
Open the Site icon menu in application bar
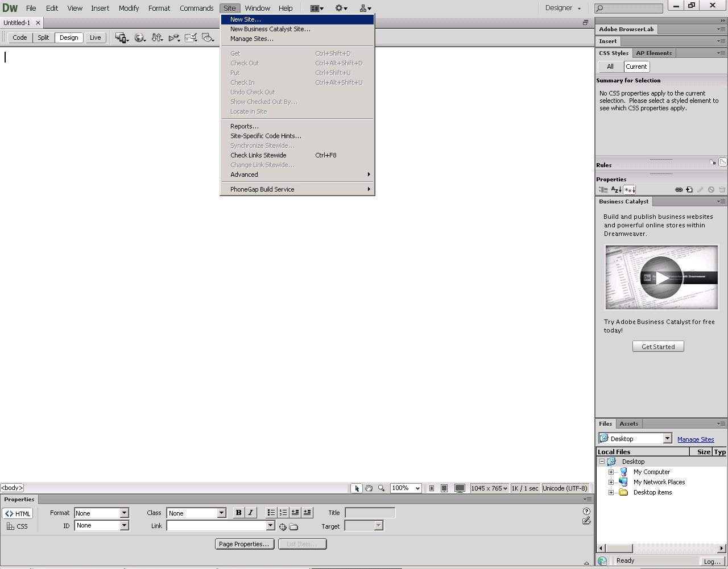[x=365, y=8]
